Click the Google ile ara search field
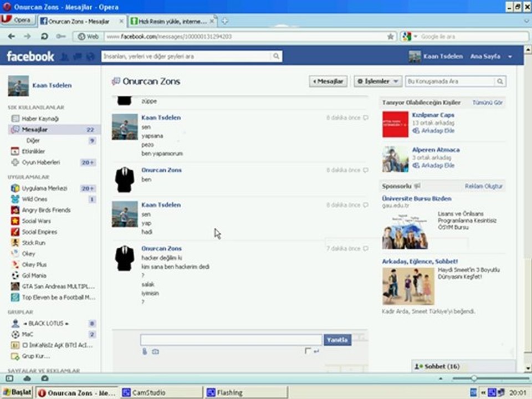The width and height of the screenshot is (532, 399). tap(473, 37)
